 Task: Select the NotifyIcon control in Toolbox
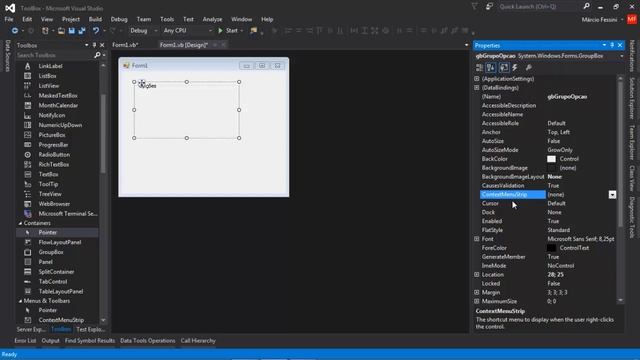pos(52,115)
